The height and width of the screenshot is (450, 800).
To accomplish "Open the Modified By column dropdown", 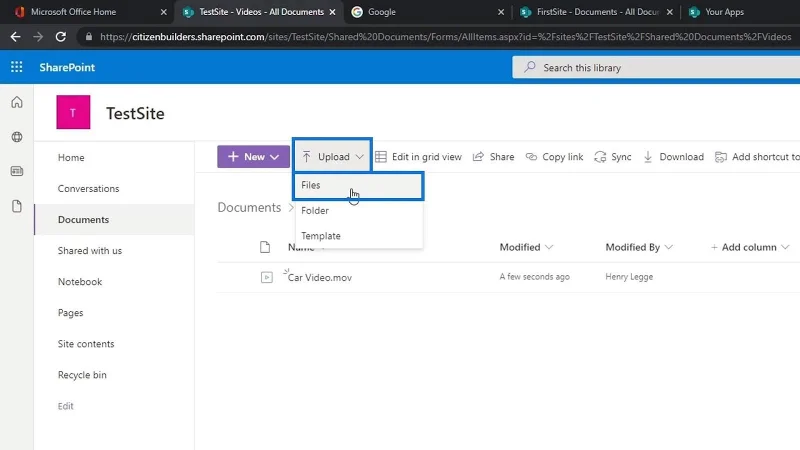I will point(639,247).
